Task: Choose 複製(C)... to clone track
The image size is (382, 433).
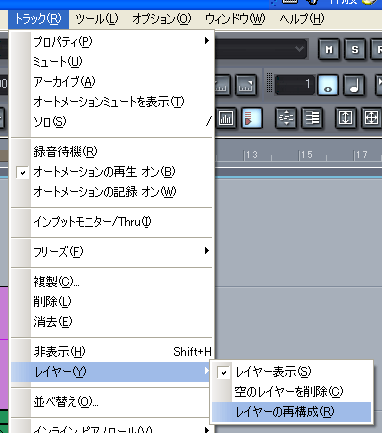Action: [112, 282]
